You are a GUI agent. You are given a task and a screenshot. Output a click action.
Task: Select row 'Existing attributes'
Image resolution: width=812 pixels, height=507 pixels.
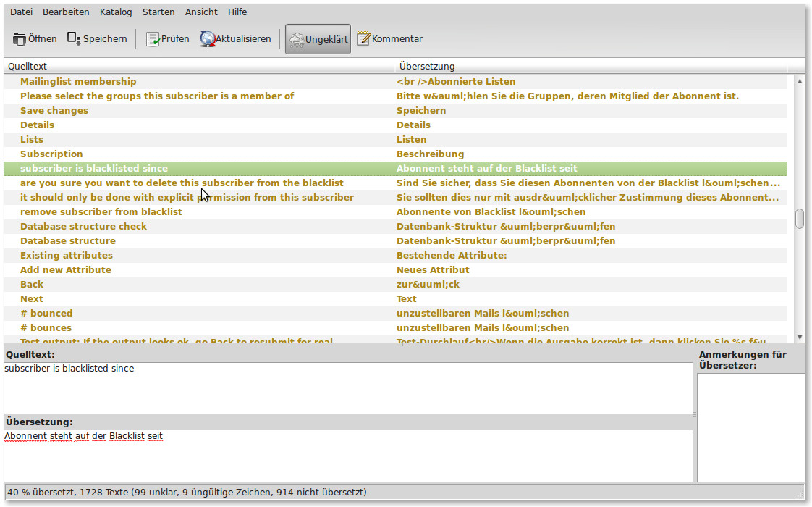[x=396, y=256]
